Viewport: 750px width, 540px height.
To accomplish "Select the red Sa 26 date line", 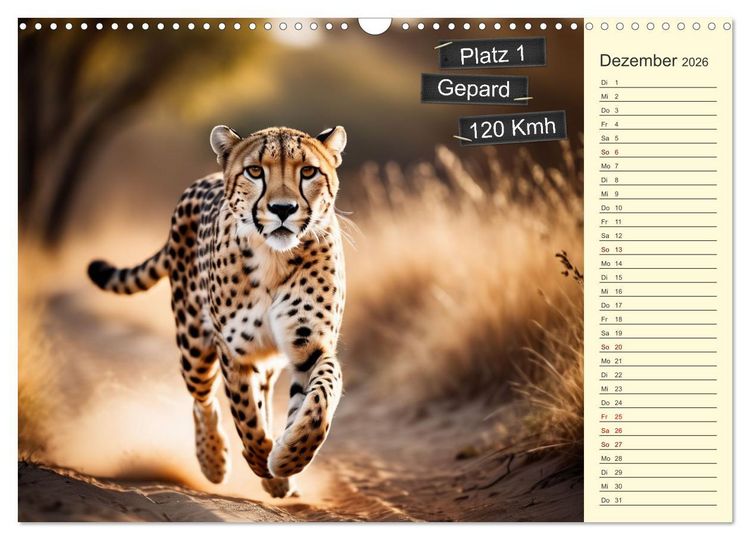I will (658, 431).
